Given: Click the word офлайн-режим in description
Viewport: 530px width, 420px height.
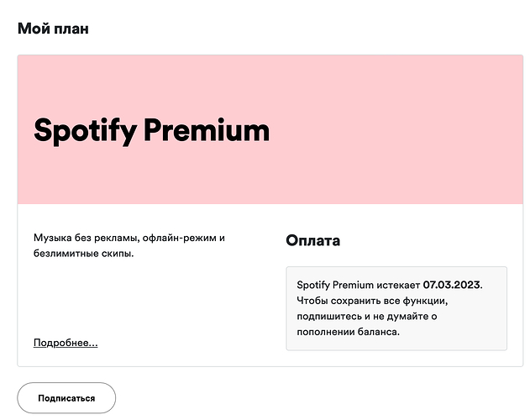Looking at the screenshot, I should pos(180,238).
